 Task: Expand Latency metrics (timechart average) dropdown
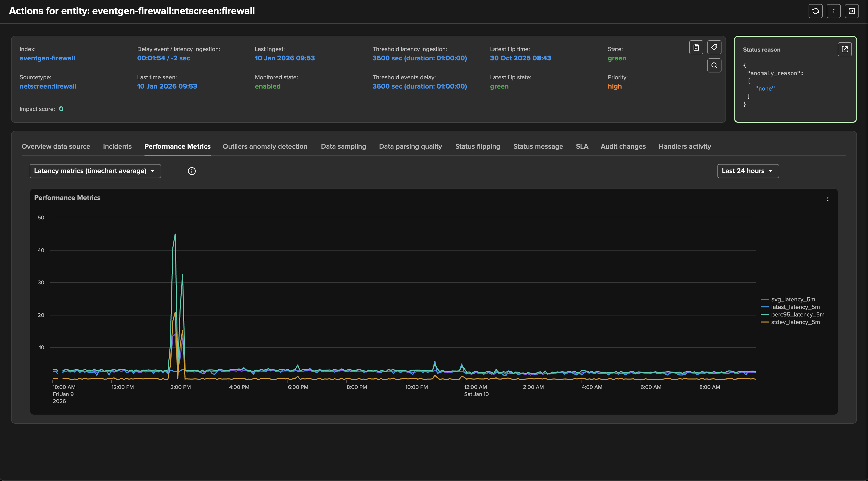(x=95, y=171)
